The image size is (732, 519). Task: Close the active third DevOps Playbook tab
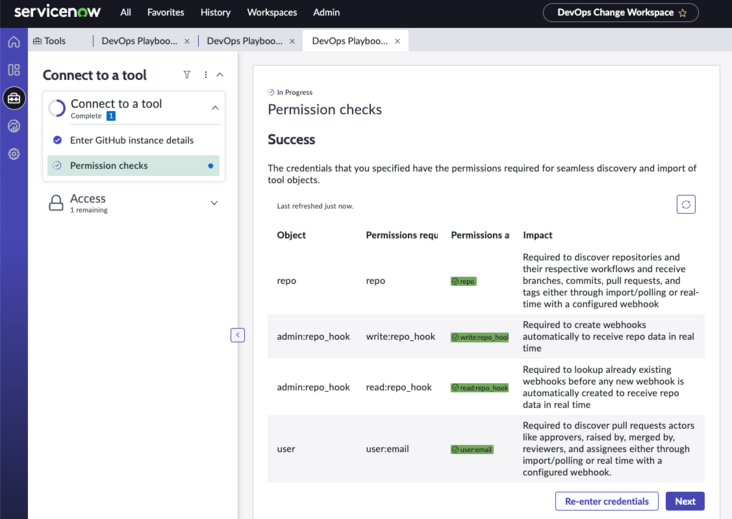(397, 41)
